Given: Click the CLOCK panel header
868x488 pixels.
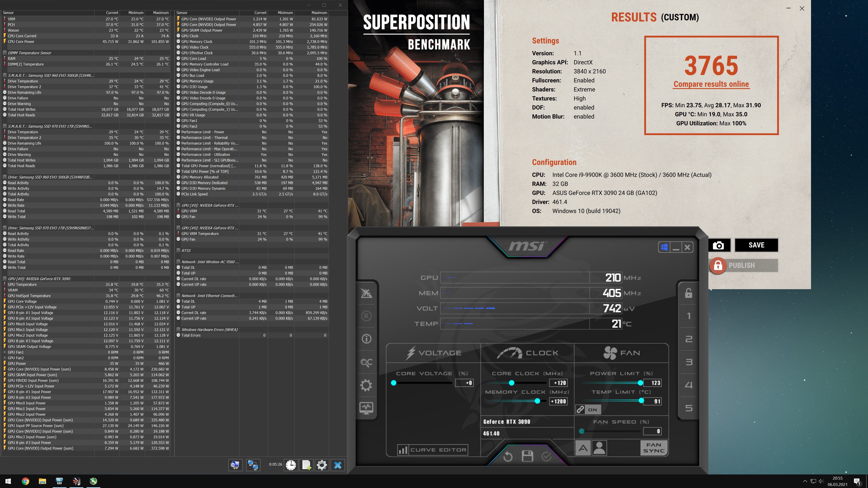Looking at the screenshot, I should point(527,353).
